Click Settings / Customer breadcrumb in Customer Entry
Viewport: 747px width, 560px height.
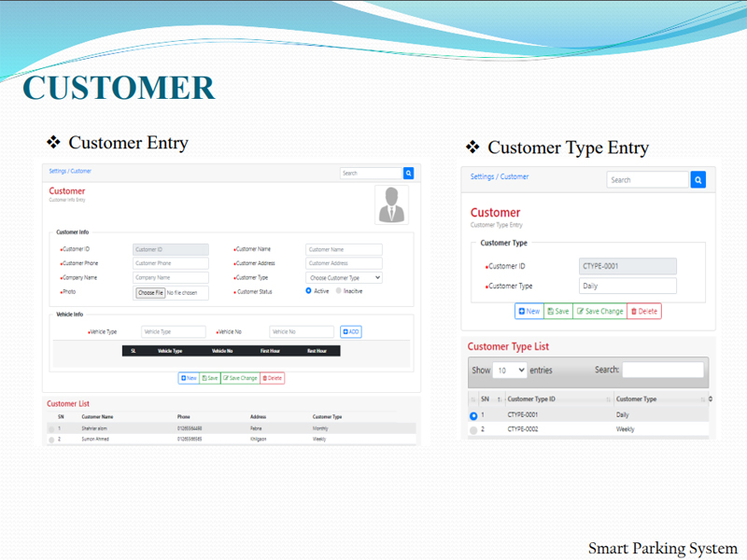click(70, 172)
